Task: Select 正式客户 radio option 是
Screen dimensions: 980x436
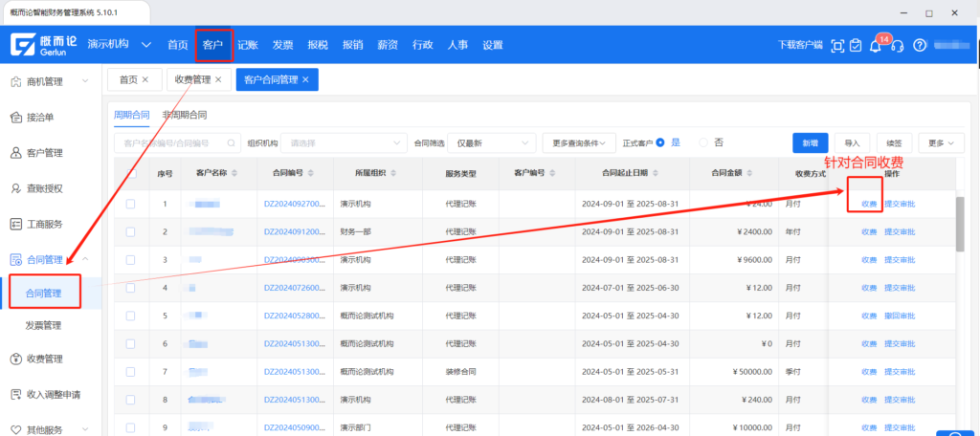Action: (660, 142)
